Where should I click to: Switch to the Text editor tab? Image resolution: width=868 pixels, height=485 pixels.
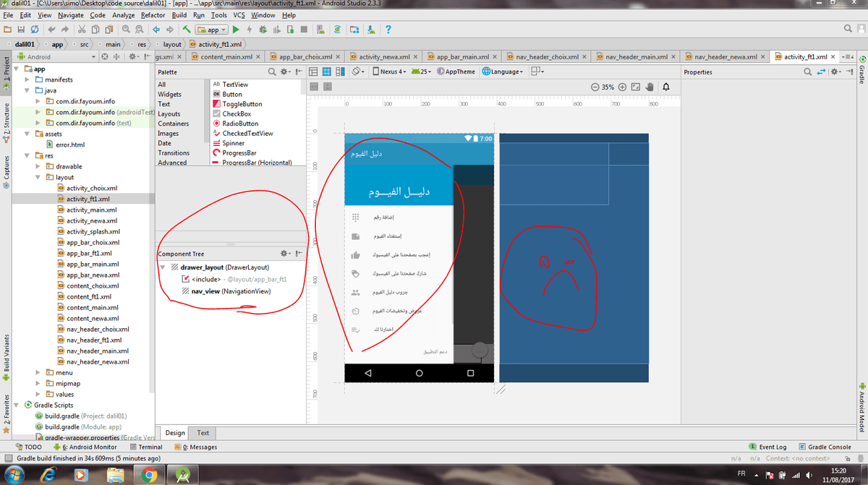pyautogui.click(x=203, y=433)
